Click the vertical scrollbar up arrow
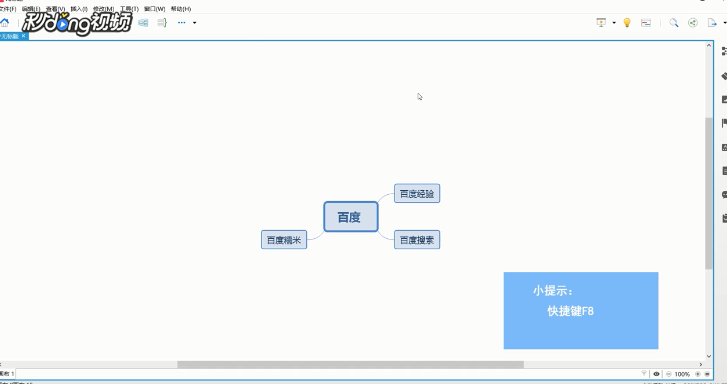The width and height of the screenshot is (727, 384). [x=709, y=45]
